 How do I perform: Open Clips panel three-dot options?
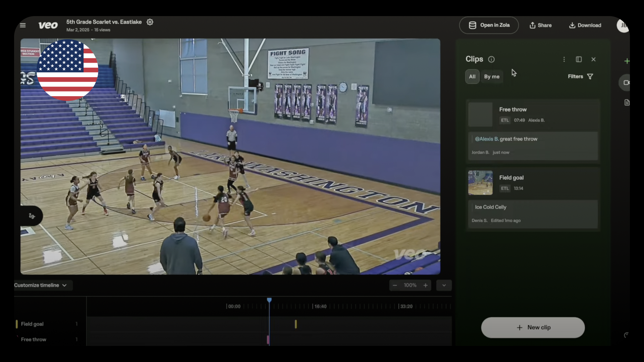pos(564,59)
